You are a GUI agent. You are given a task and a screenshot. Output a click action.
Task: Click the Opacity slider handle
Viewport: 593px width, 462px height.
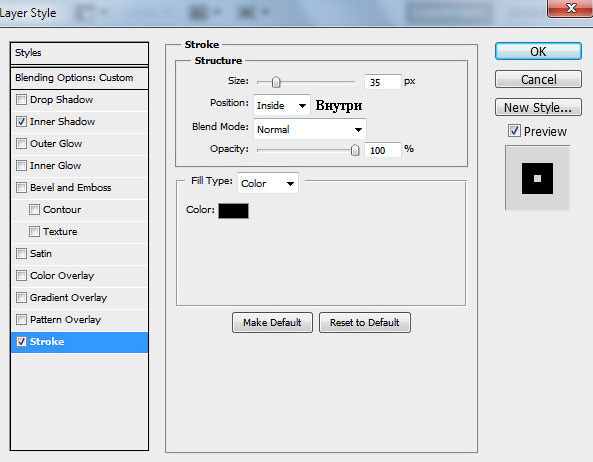355,150
